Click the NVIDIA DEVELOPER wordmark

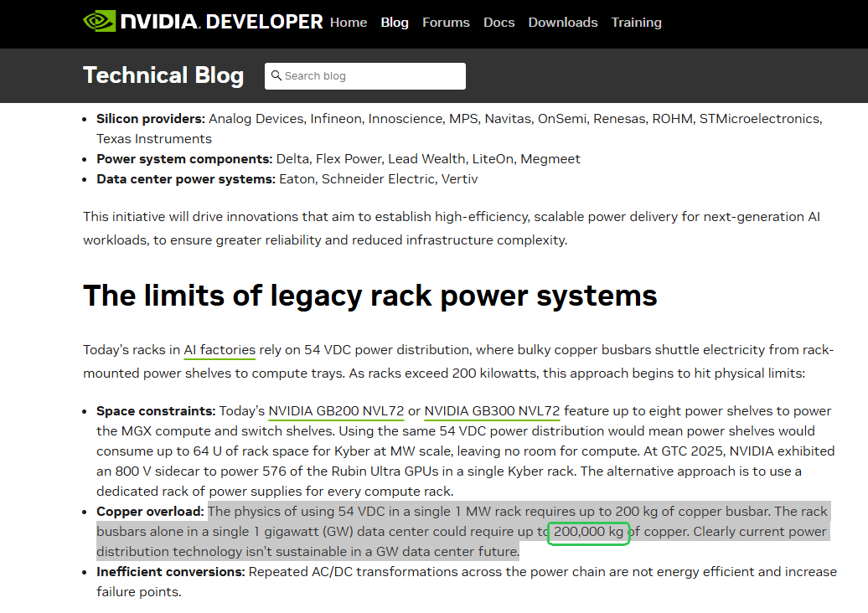pyautogui.click(x=221, y=22)
